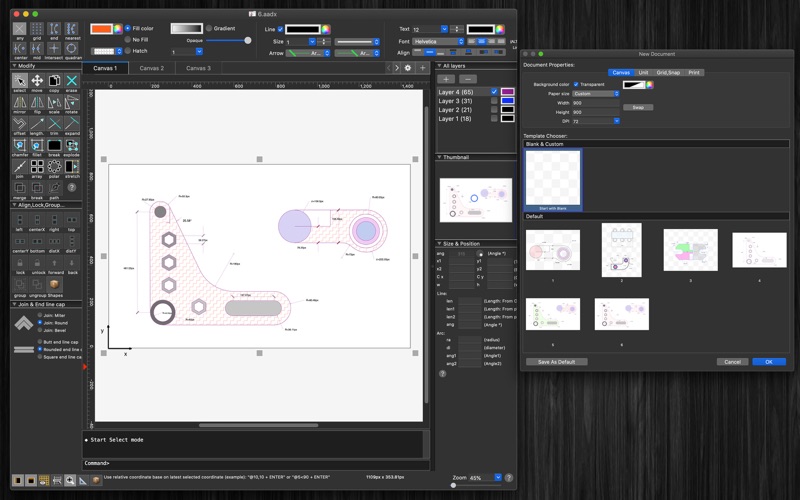The width and height of the screenshot is (800, 500).
Task: Click the orange fill color swatch
Action: tap(102, 29)
